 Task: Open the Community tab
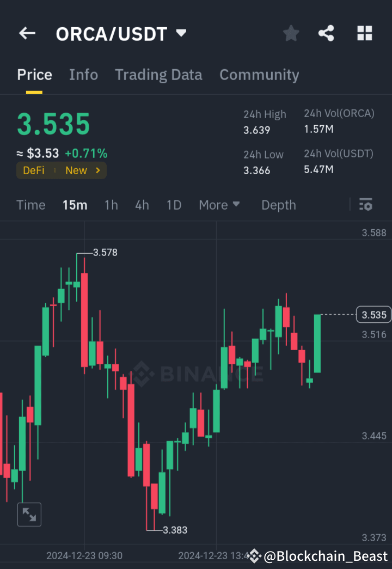[x=259, y=75]
